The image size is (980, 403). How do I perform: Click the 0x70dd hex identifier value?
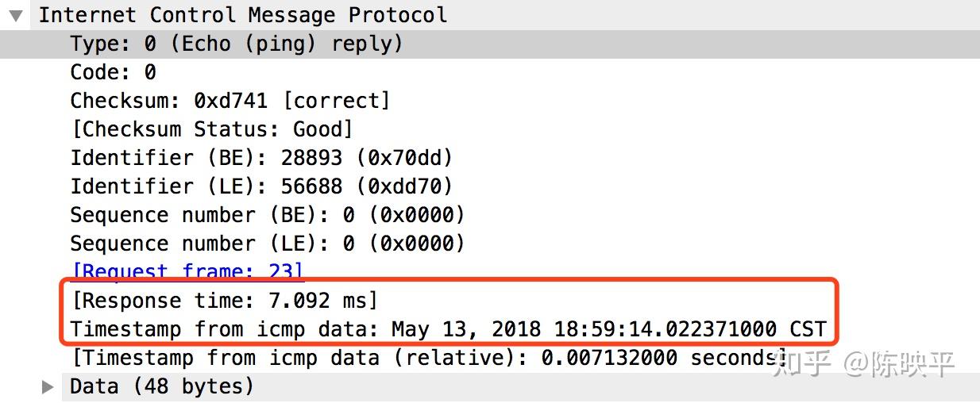(x=404, y=158)
